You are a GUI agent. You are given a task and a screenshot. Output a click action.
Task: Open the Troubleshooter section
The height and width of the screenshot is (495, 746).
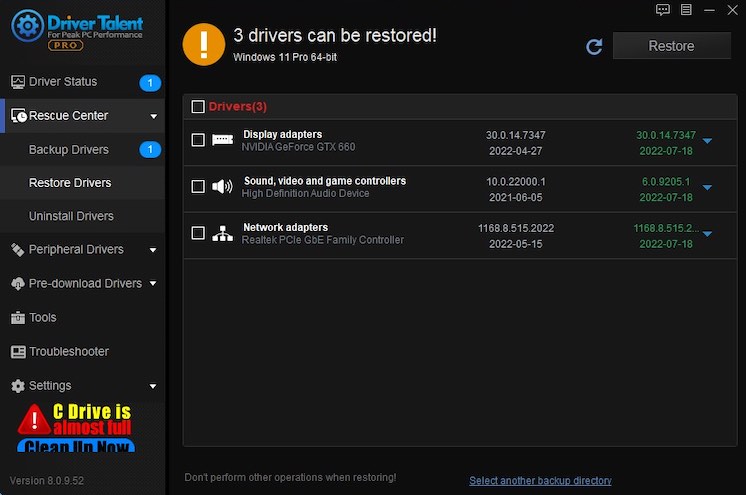tap(83, 352)
